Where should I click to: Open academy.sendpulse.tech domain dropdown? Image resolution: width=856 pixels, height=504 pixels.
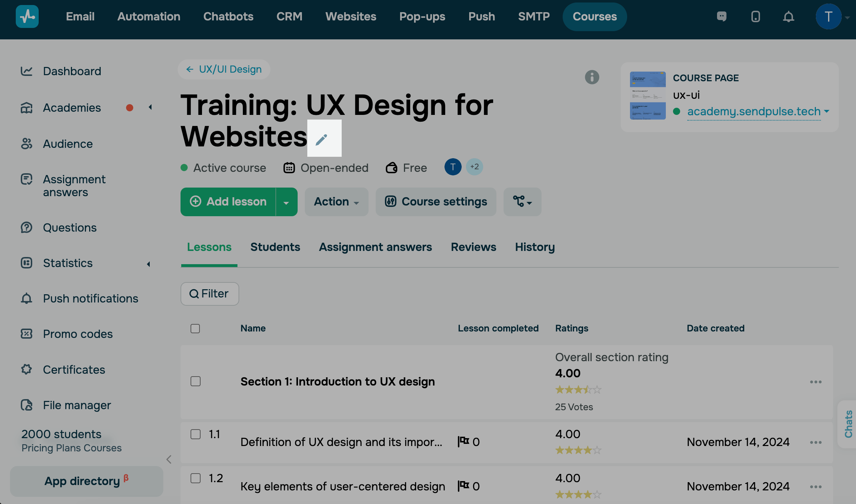827,111
